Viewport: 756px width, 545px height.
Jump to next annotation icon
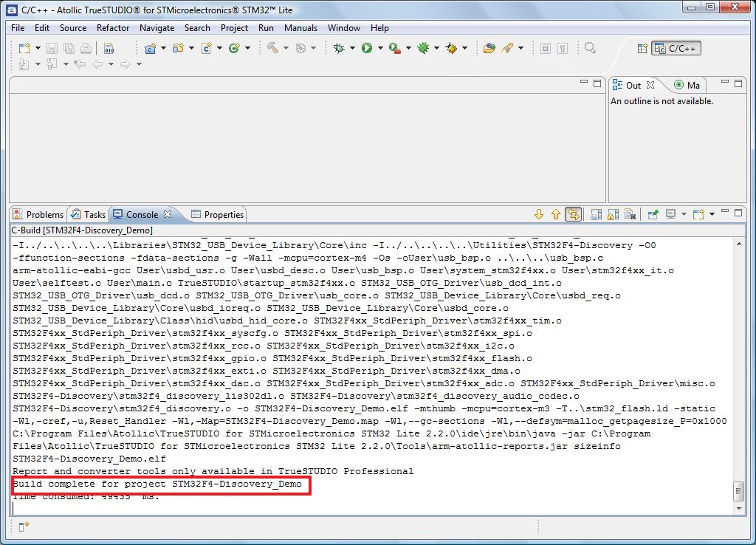23,64
